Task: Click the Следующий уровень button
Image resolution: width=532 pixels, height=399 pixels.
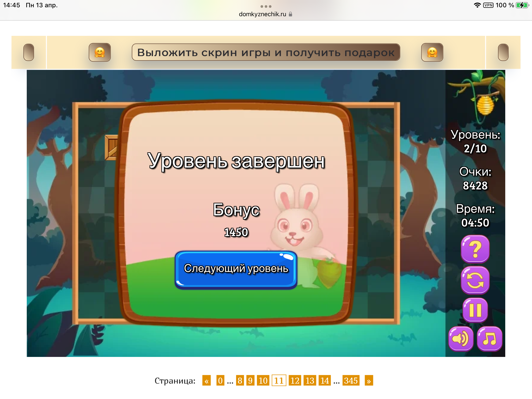Action: click(236, 269)
